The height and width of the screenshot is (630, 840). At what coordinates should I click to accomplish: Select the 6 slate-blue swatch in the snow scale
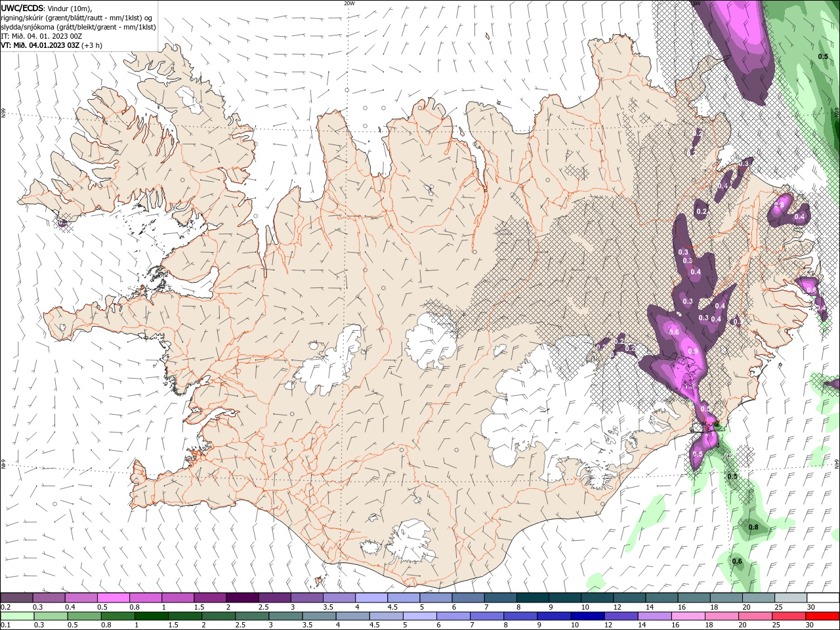(468, 597)
